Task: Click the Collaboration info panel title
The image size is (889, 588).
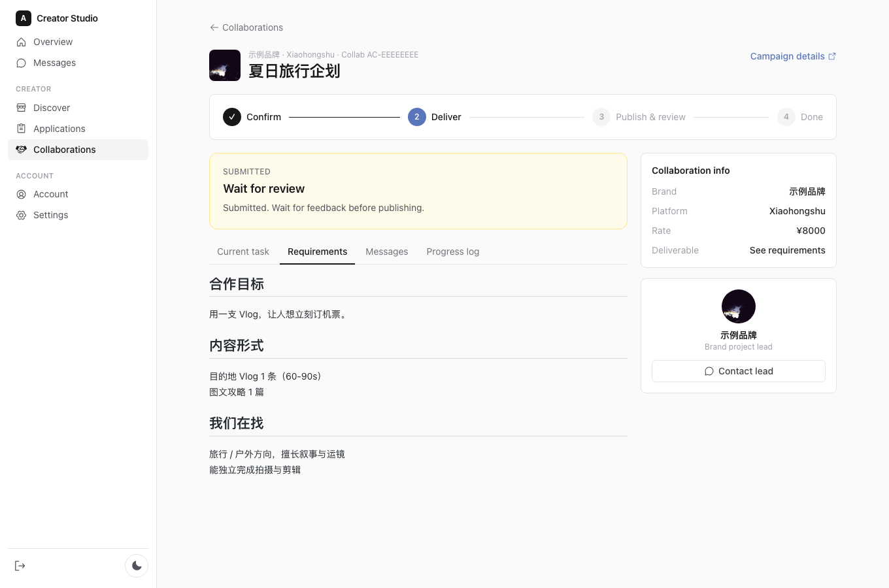Action: pyautogui.click(x=691, y=171)
